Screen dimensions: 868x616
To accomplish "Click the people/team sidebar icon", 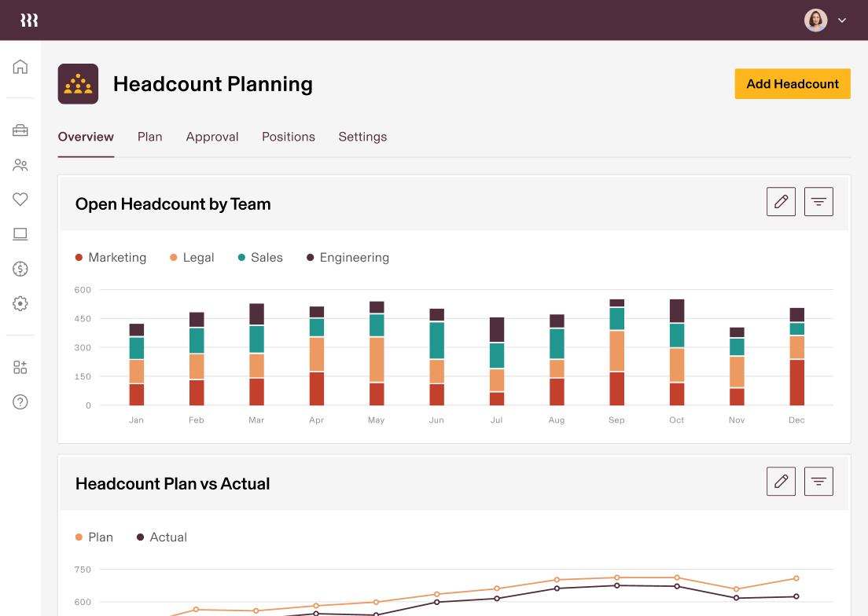I will tap(20, 165).
